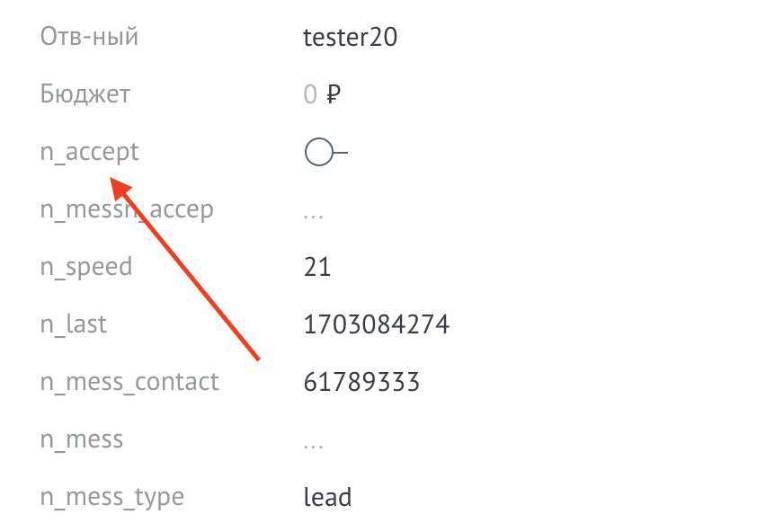Click the Бюджет amount field showing 0

pos(310,94)
